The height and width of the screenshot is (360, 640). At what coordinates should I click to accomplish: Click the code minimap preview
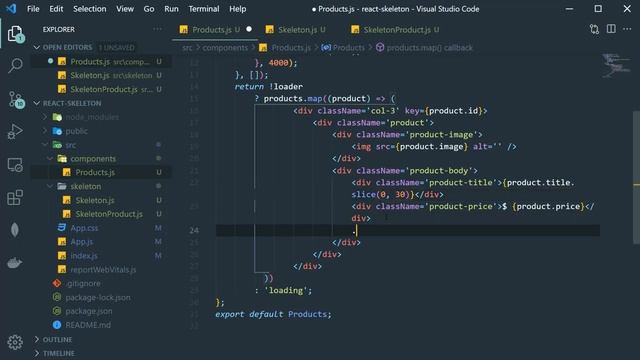click(x=616, y=65)
